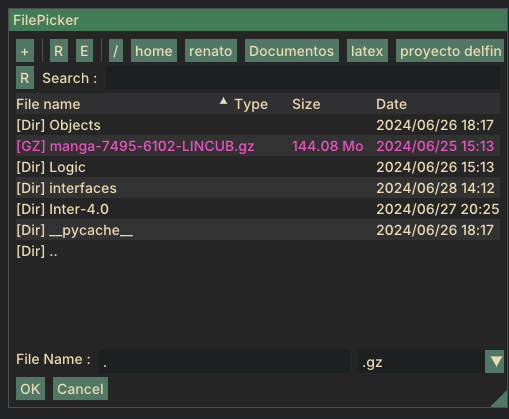Click the root slash path button
Viewport: 509px width, 419px height.
point(116,51)
